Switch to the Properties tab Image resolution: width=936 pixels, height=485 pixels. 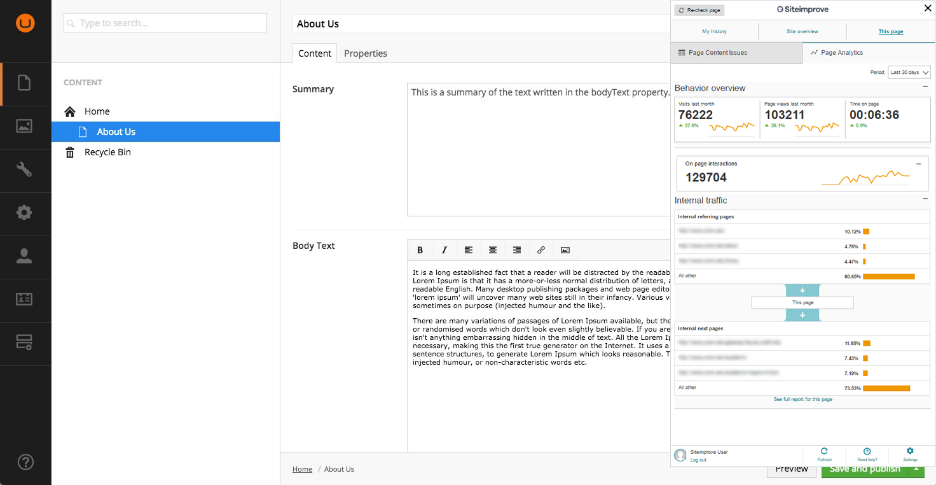click(x=365, y=53)
